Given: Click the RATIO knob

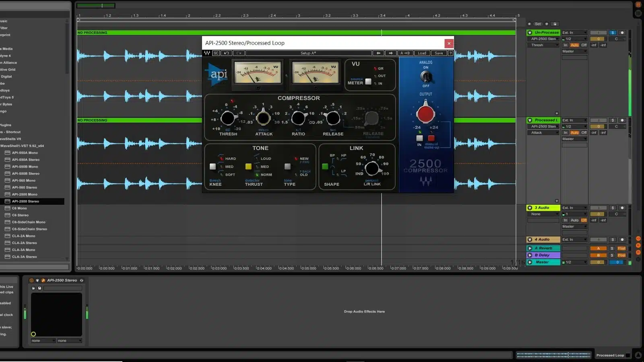Looking at the screenshot, I should [x=298, y=118].
